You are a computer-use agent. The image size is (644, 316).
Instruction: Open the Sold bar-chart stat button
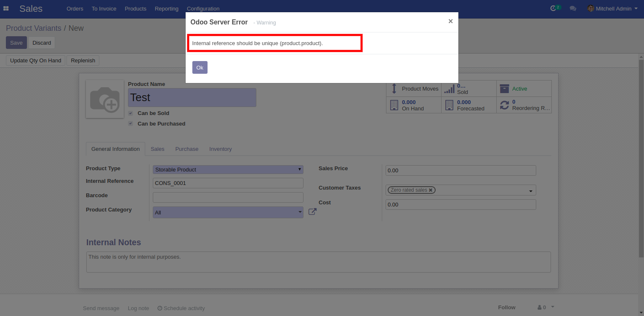point(469,88)
